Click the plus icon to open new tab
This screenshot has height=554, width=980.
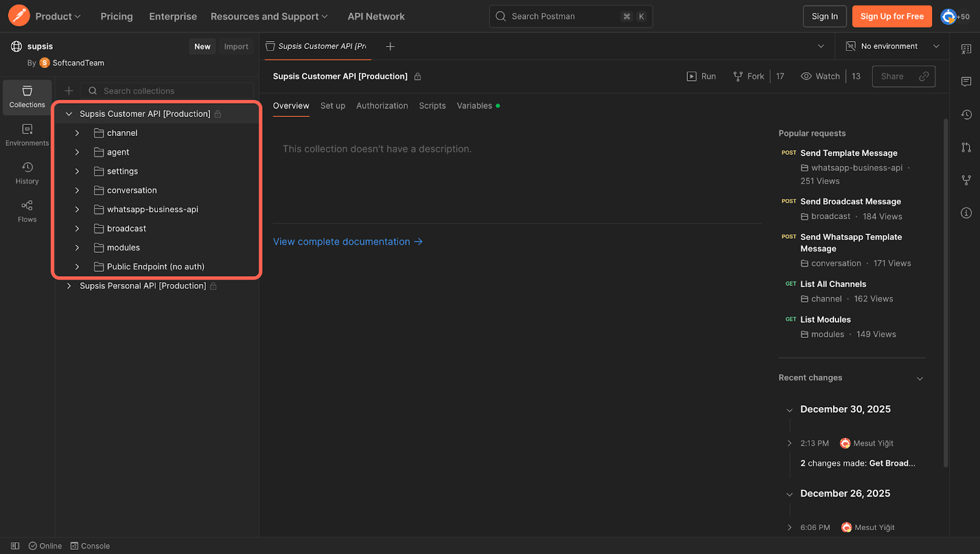click(390, 47)
